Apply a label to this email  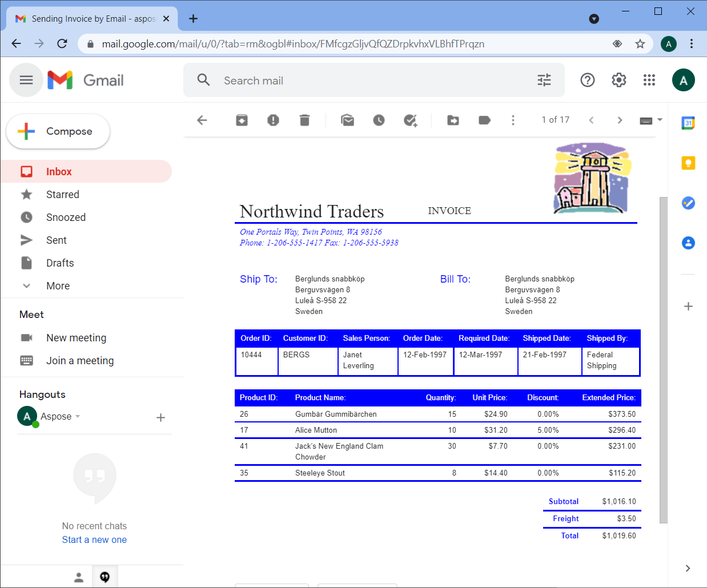coord(485,120)
